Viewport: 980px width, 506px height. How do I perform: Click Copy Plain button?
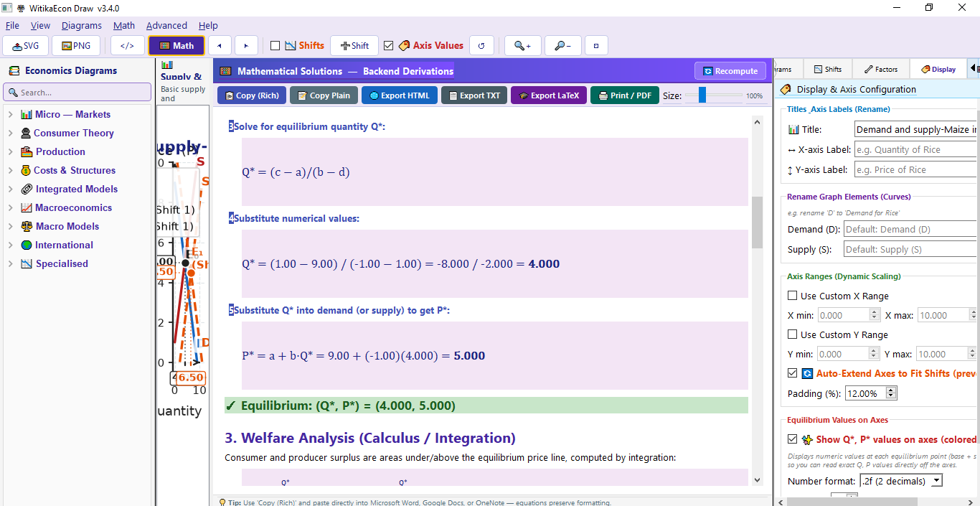(x=323, y=95)
